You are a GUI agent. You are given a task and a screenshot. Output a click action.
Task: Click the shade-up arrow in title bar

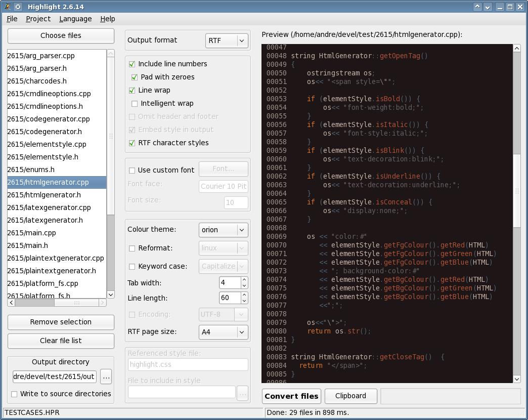point(477,7)
